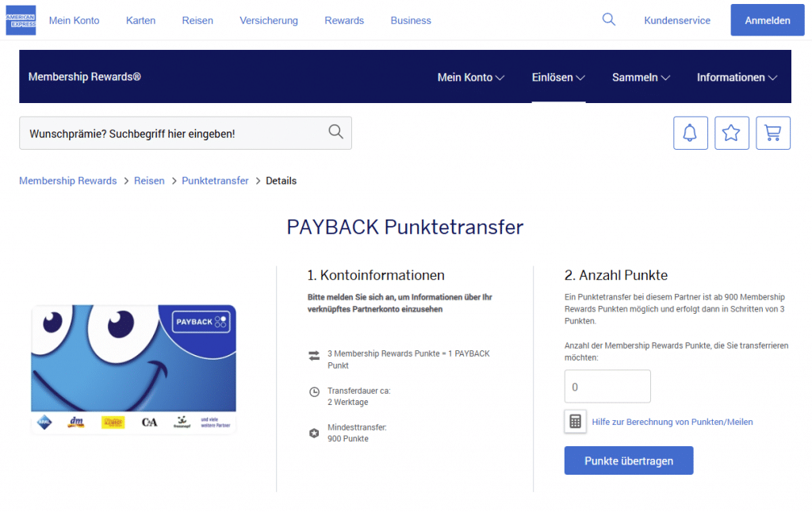Open favorites via the star icon
Image resolution: width=812 pixels, height=512 pixels.
[x=731, y=133]
